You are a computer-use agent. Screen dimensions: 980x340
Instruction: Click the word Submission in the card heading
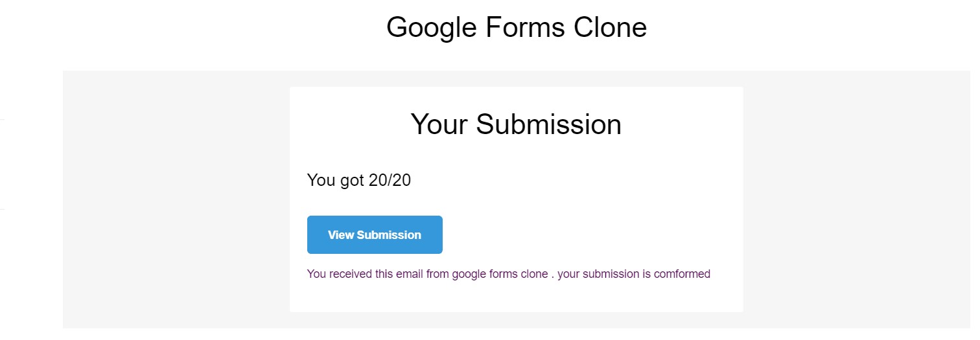(549, 124)
